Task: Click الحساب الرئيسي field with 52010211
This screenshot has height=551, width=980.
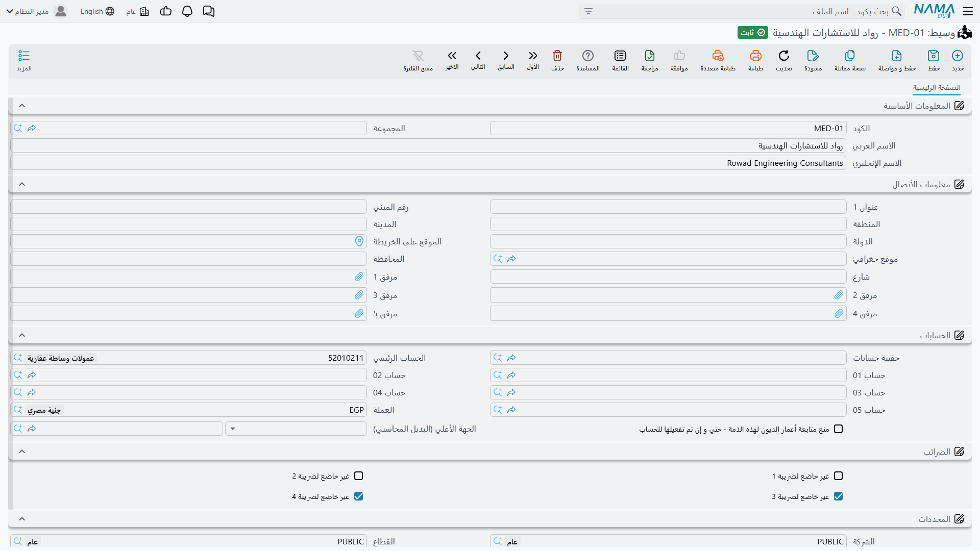Action: click(188, 358)
